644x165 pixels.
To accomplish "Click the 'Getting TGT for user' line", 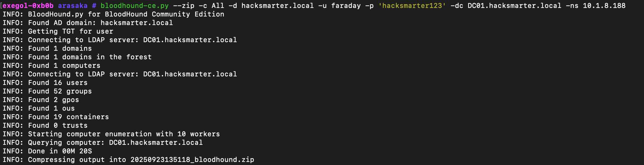I will point(58,31).
